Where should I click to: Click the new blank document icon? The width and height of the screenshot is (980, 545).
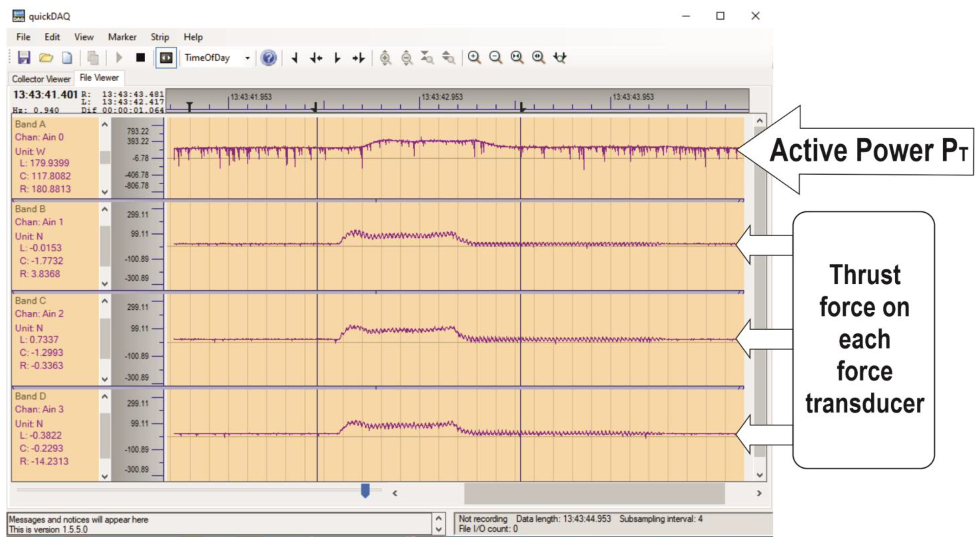click(x=67, y=58)
